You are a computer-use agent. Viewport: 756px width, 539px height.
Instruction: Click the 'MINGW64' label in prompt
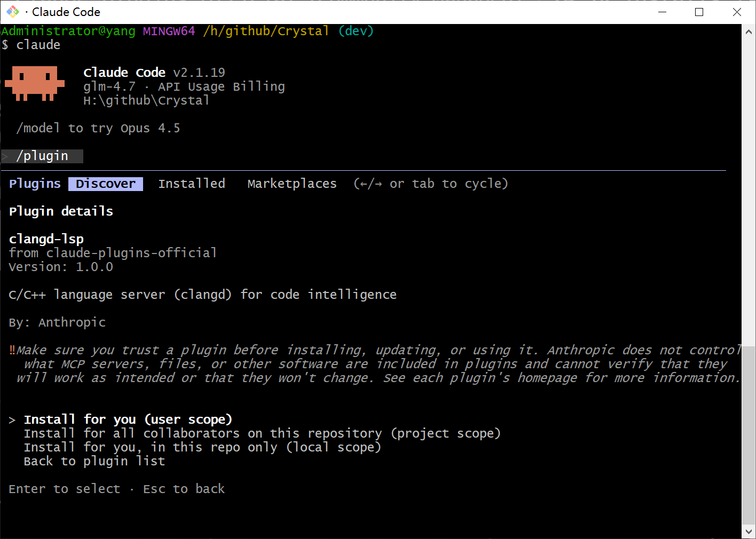click(169, 31)
